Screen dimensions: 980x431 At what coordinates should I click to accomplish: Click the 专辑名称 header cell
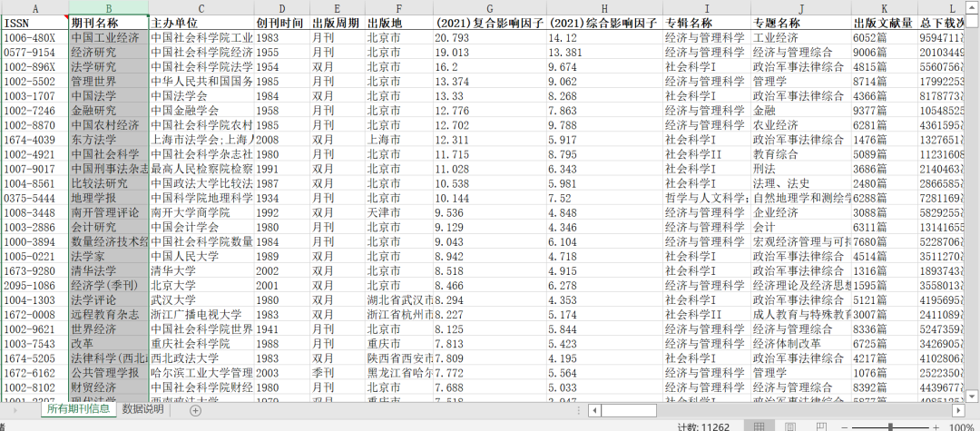(x=706, y=23)
